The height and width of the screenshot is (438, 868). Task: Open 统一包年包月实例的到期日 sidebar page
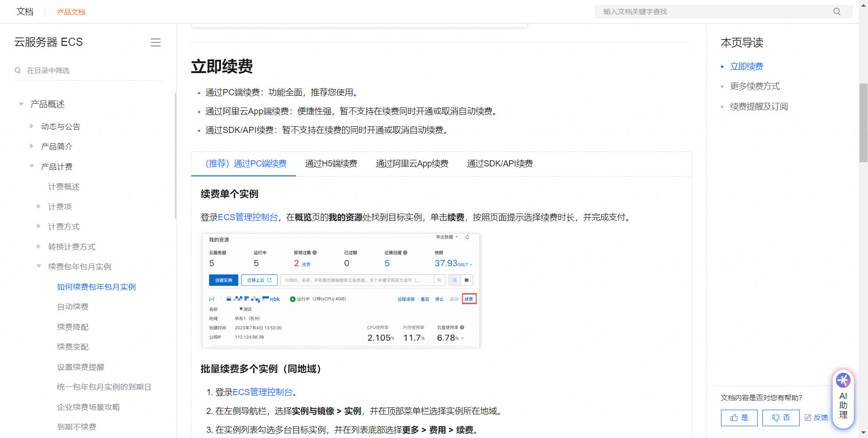click(104, 387)
